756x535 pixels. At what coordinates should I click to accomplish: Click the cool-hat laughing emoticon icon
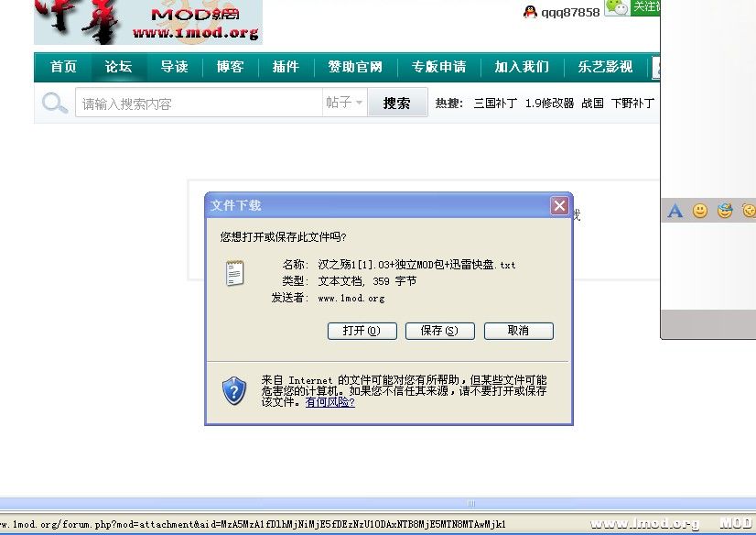pyautogui.click(x=724, y=211)
